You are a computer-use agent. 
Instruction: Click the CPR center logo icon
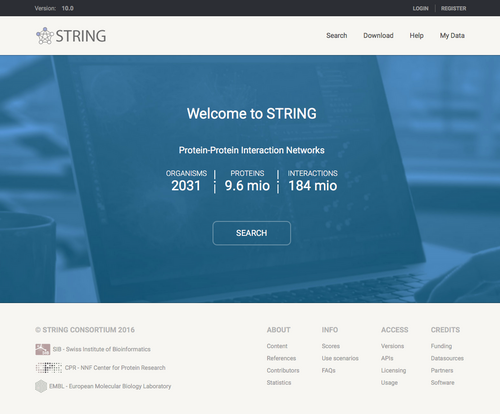49,368
